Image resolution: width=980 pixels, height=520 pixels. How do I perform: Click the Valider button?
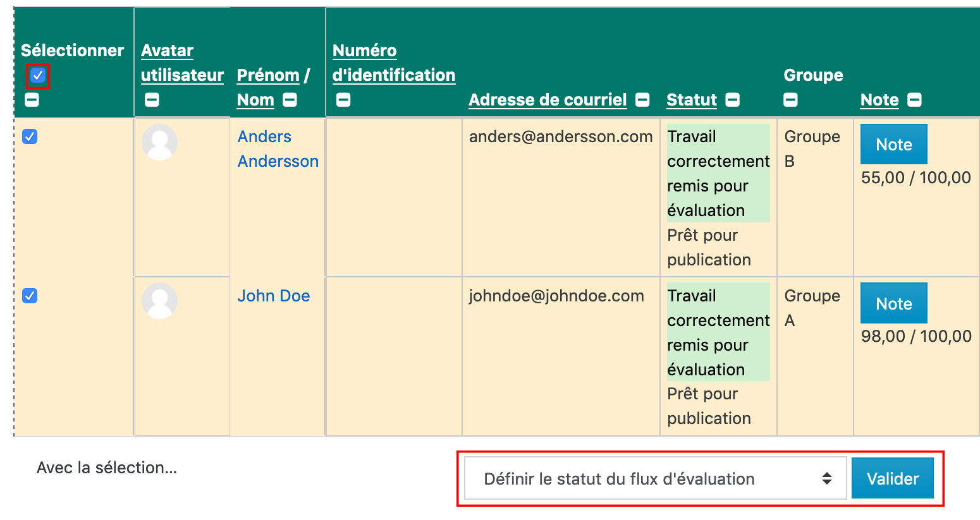(892, 479)
